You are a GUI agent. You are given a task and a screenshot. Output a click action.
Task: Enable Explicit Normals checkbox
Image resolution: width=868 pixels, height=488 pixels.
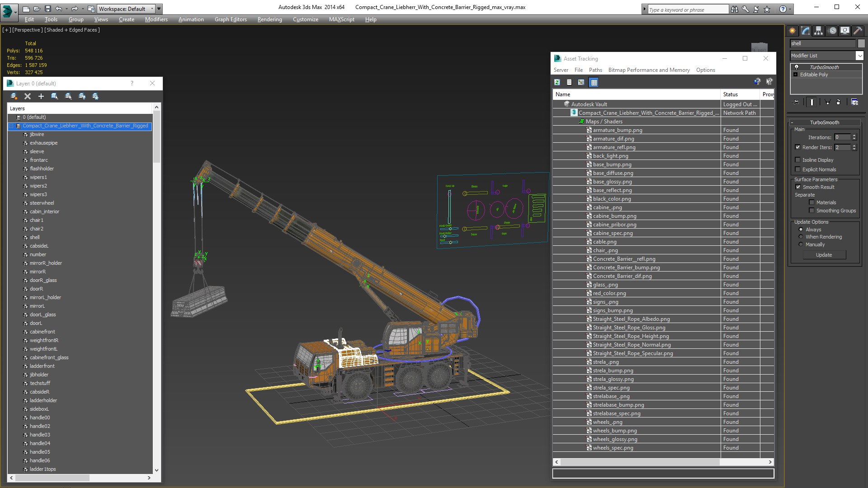tap(797, 169)
